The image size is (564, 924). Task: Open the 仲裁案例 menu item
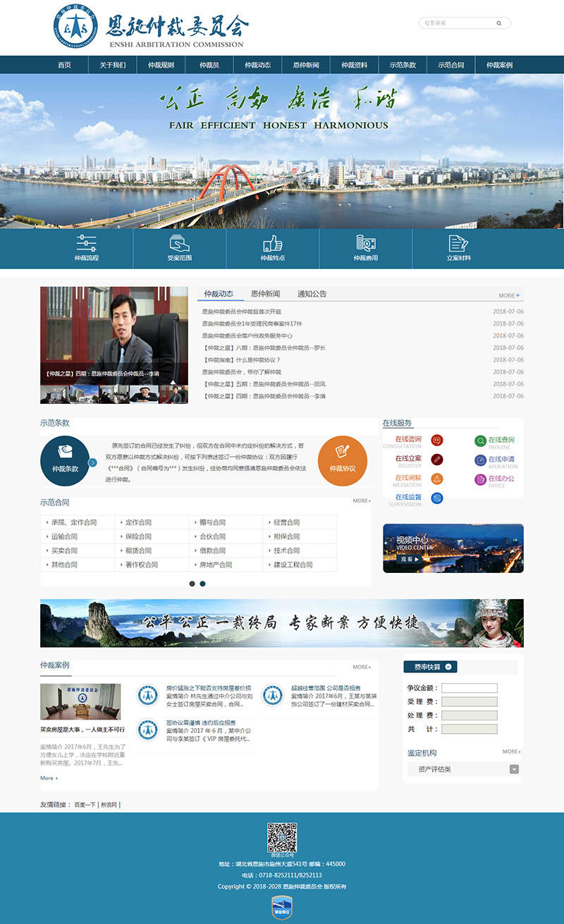[x=499, y=65]
